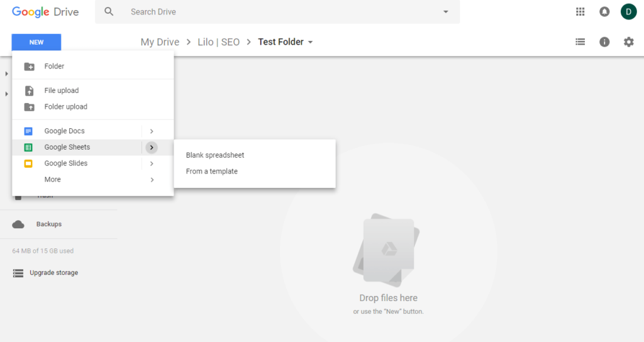The height and width of the screenshot is (342, 644).
Task: Click the green Google Sheets icon
Action: 28,147
